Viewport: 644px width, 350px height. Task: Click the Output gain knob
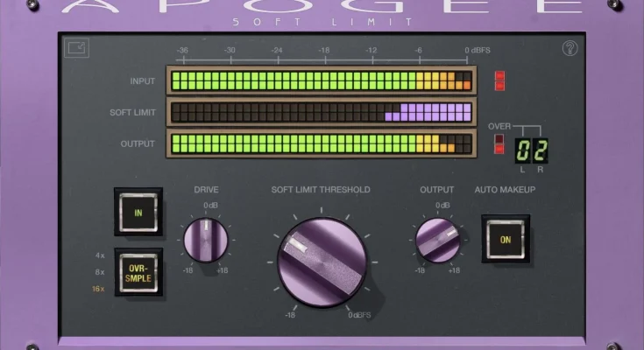[436, 240]
